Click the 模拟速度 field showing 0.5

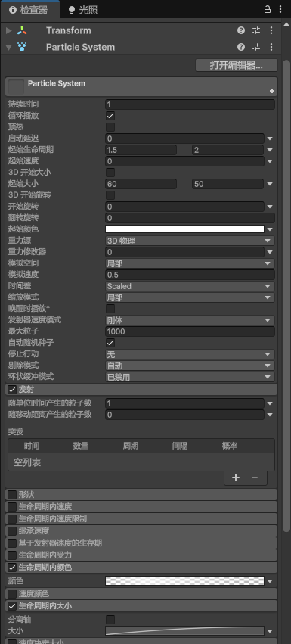[x=190, y=275]
